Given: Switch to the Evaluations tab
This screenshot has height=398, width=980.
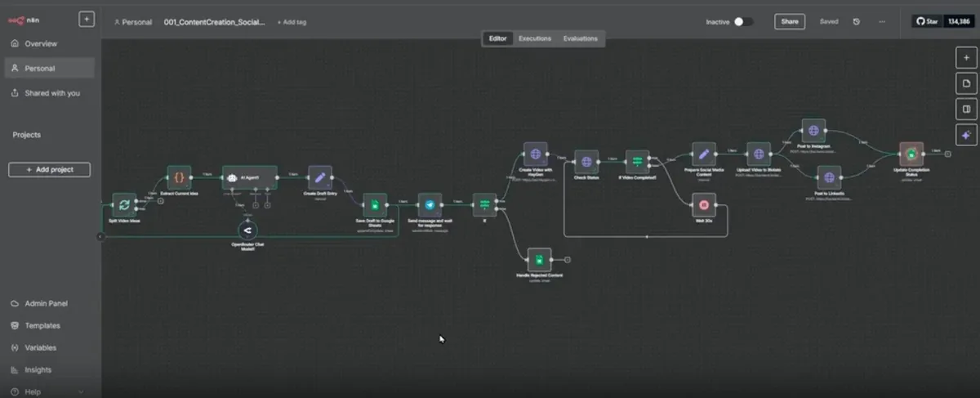Looking at the screenshot, I should tap(581, 38).
